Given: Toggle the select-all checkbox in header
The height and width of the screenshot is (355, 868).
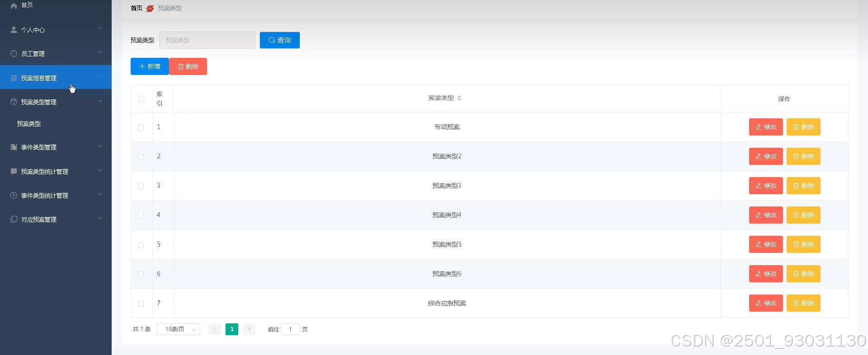Looking at the screenshot, I should pyautogui.click(x=141, y=99).
